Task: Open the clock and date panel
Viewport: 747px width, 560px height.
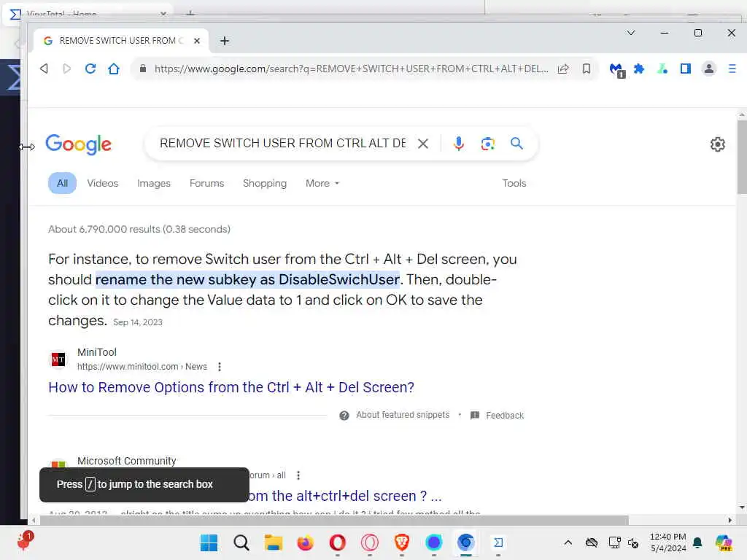Action: tap(667, 542)
